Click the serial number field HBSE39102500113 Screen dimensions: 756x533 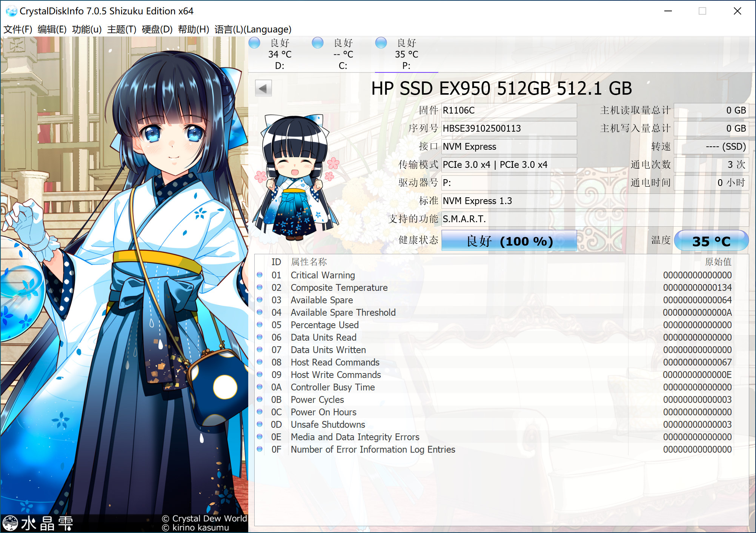[x=509, y=129]
